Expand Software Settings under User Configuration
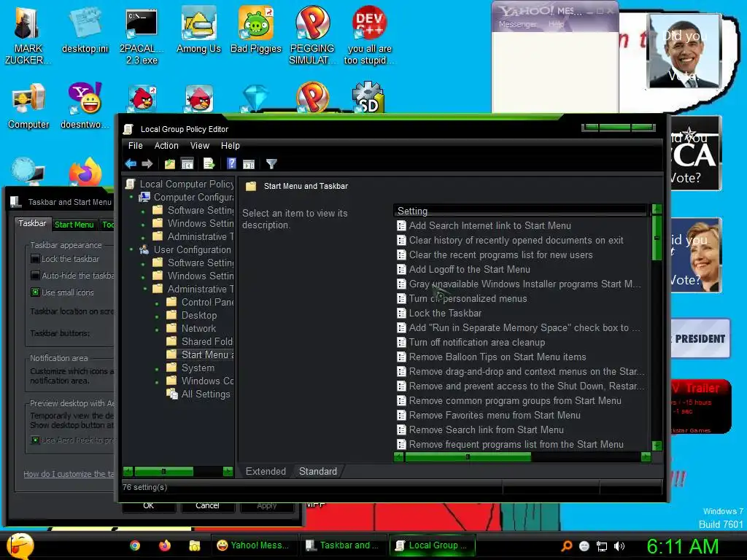Viewport: 747px width, 560px height. click(x=144, y=262)
